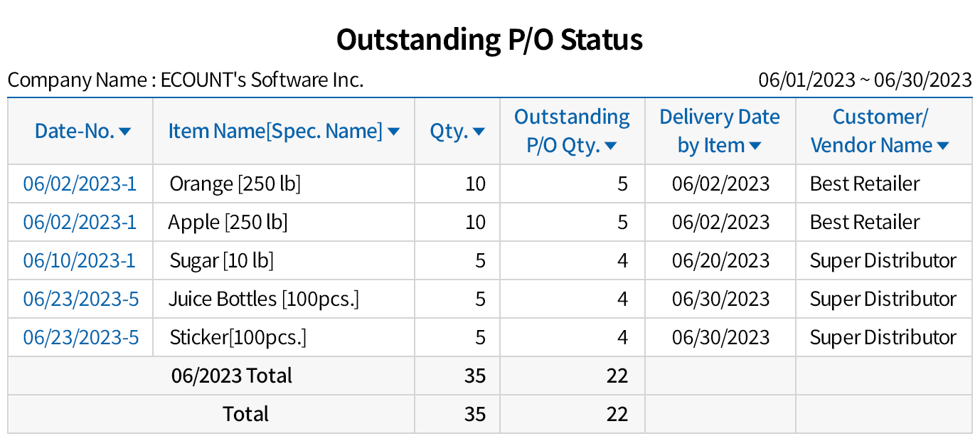
Task: Click the 06/10/2023-1 order link
Action: (79, 261)
